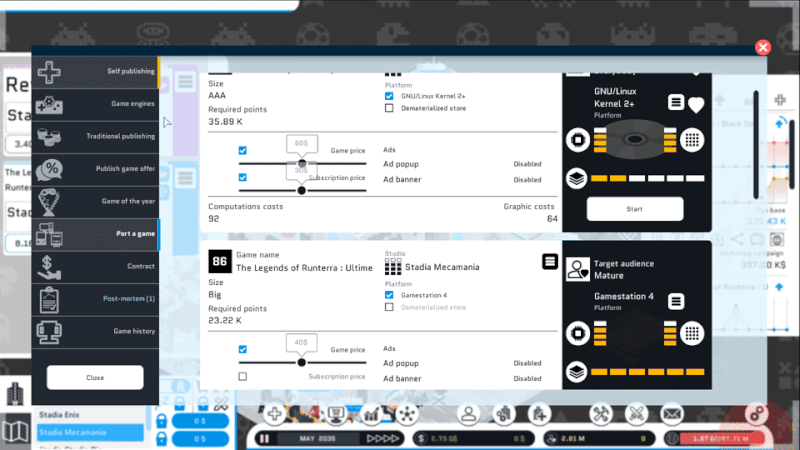The width and height of the screenshot is (800, 450).
Task: Open Gamestation 4 platform details list
Action: (676, 302)
